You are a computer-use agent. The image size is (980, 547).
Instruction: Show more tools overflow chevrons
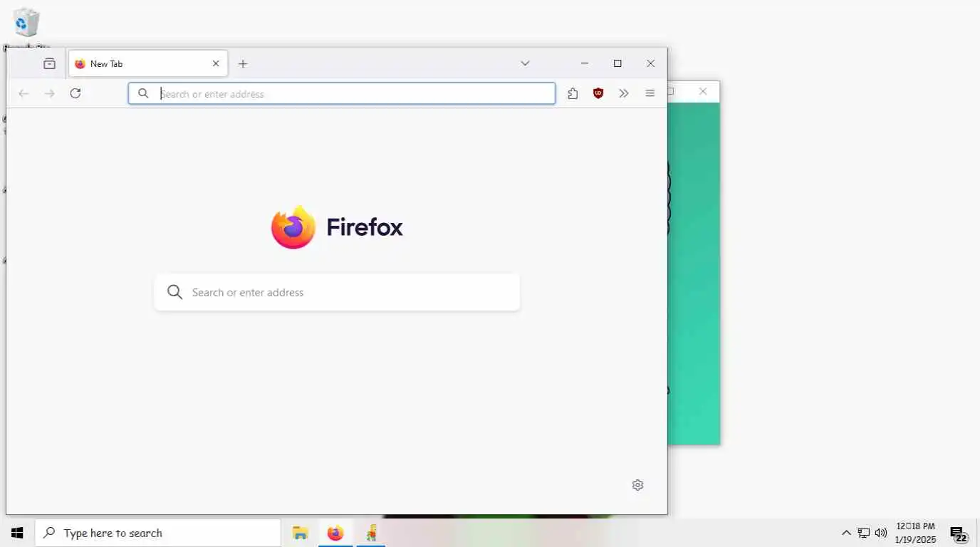(x=624, y=93)
